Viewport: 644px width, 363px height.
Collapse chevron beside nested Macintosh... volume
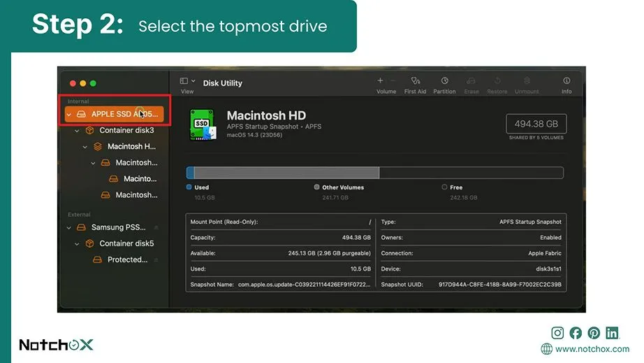(93, 163)
